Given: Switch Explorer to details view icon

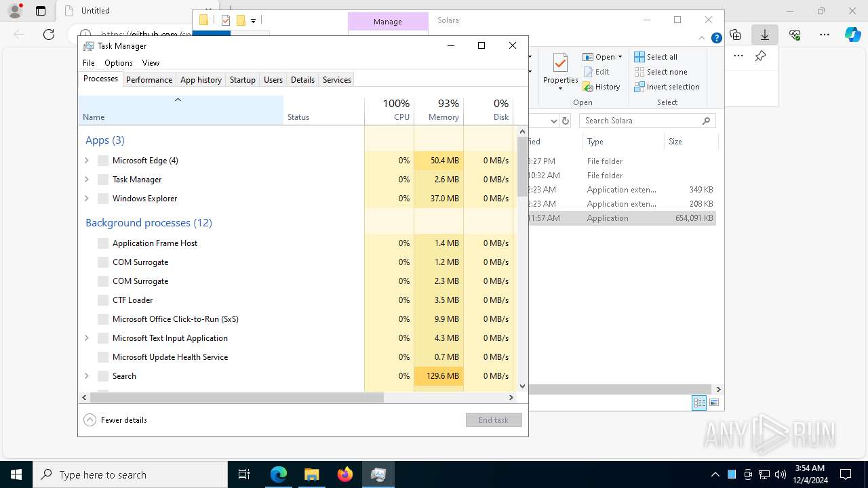Looking at the screenshot, I should [x=699, y=403].
